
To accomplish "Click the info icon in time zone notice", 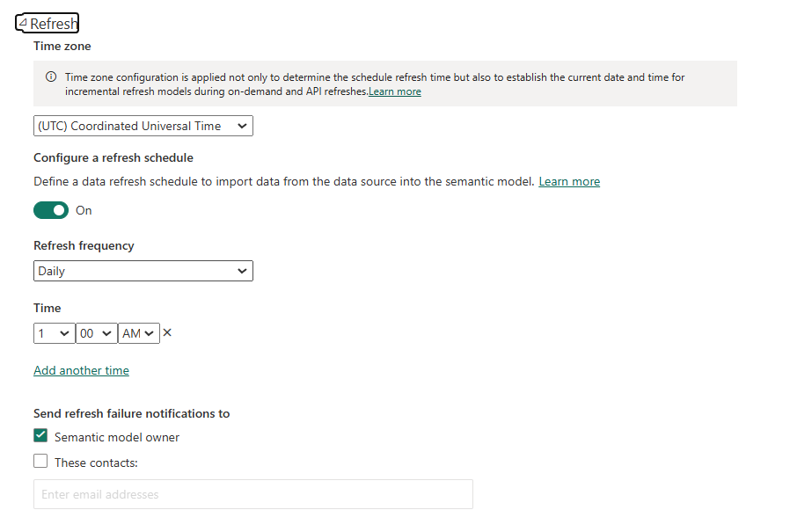I will [x=51, y=77].
